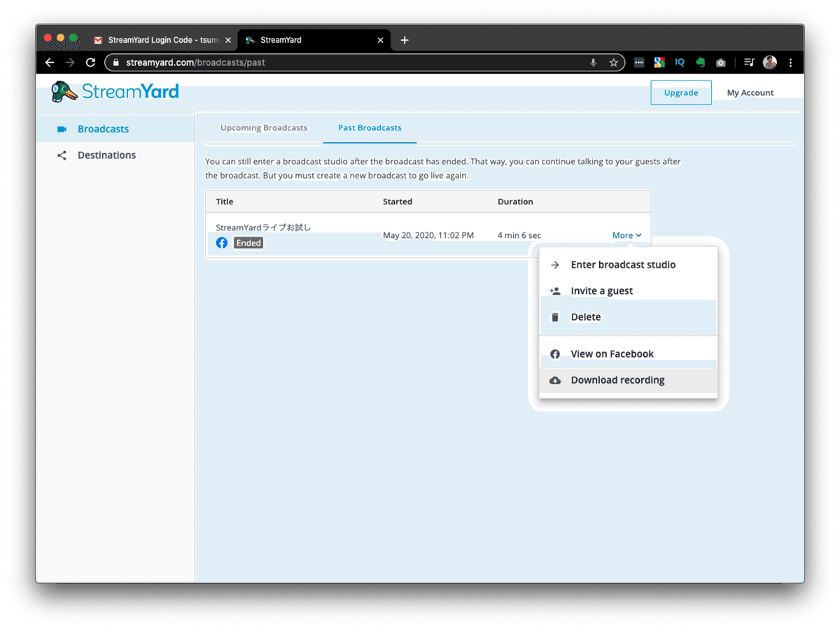Click the three-dots extension icon in toolbar
The width and height of the screenshot is (840, 630).
pyautogui.click(x=639, y=62)
